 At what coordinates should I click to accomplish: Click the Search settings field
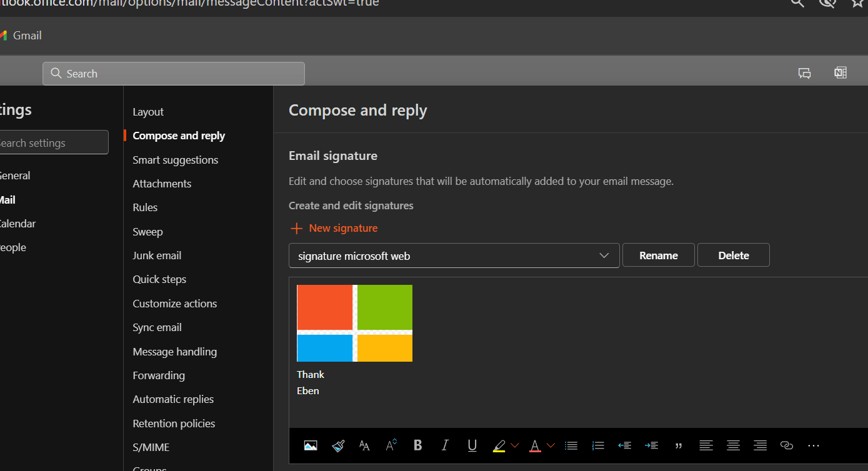[53, 143]
